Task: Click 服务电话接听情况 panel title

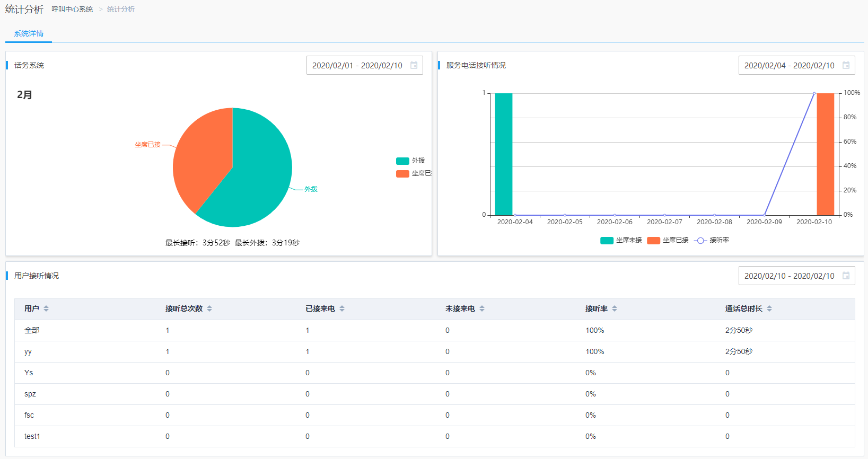Action: point(476,65)
